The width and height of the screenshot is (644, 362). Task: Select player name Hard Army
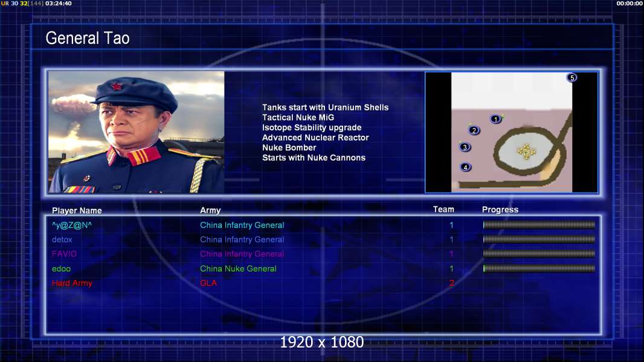coord(72,284)
